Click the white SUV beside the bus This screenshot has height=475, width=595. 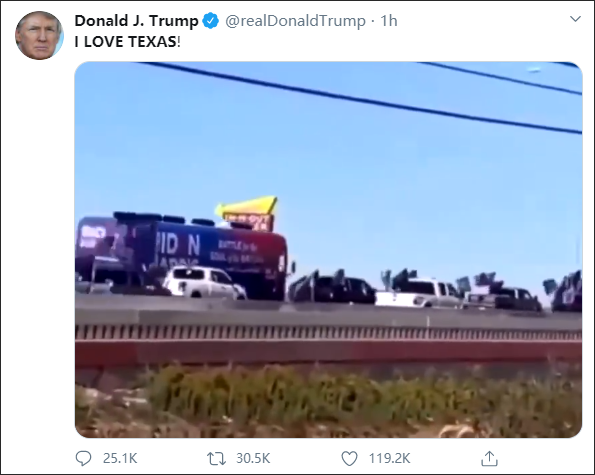coord(204,282)
